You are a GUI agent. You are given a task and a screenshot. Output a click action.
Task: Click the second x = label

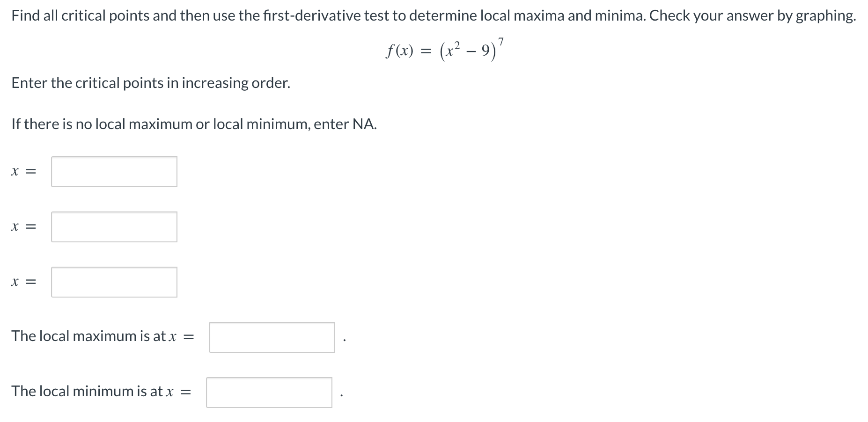[22, 227]
